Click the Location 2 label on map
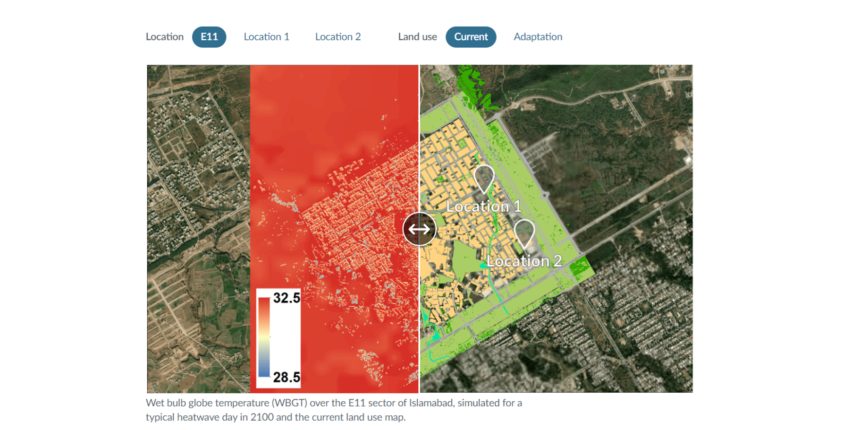868x430 pixels. [x=524, y=261]
